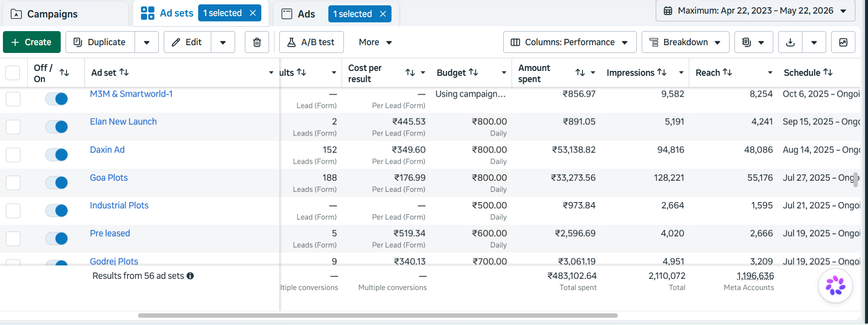
Task: Expand the Edit options arrow
Action: (x=223, y=42)
